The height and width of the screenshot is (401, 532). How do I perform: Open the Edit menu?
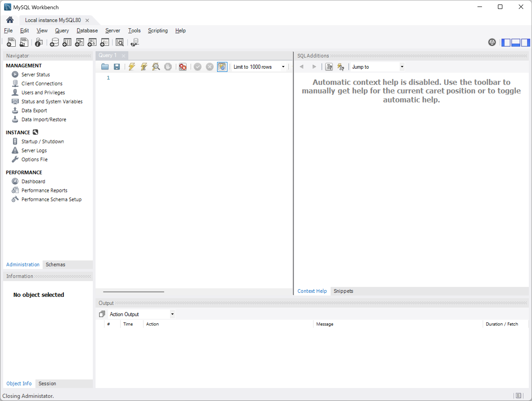(x=24, y=31)
